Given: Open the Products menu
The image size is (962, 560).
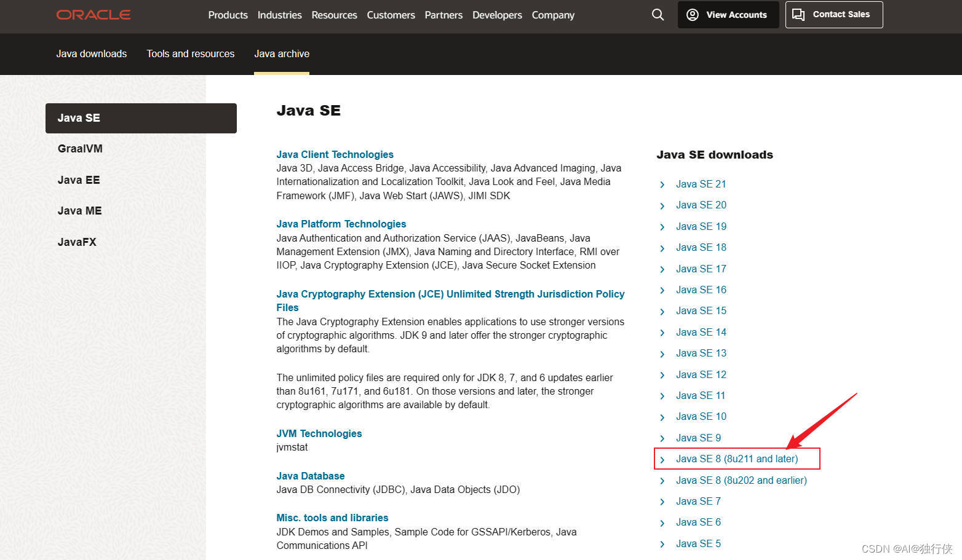Looking at the screenshot, I should 228,15.
